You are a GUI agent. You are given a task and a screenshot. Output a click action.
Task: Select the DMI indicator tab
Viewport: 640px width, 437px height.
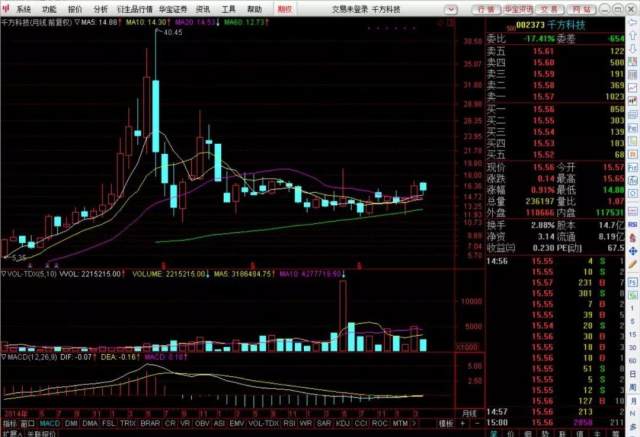point(71,424)
